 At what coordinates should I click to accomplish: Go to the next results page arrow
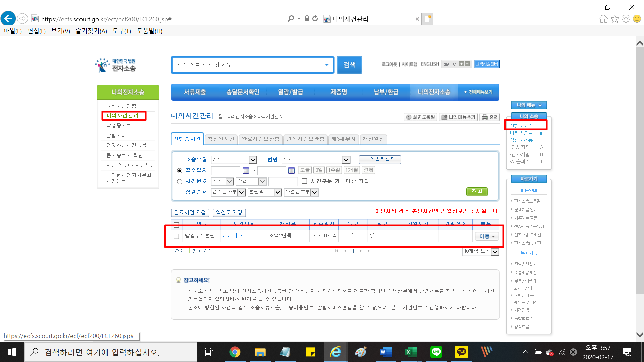[361, 251]
